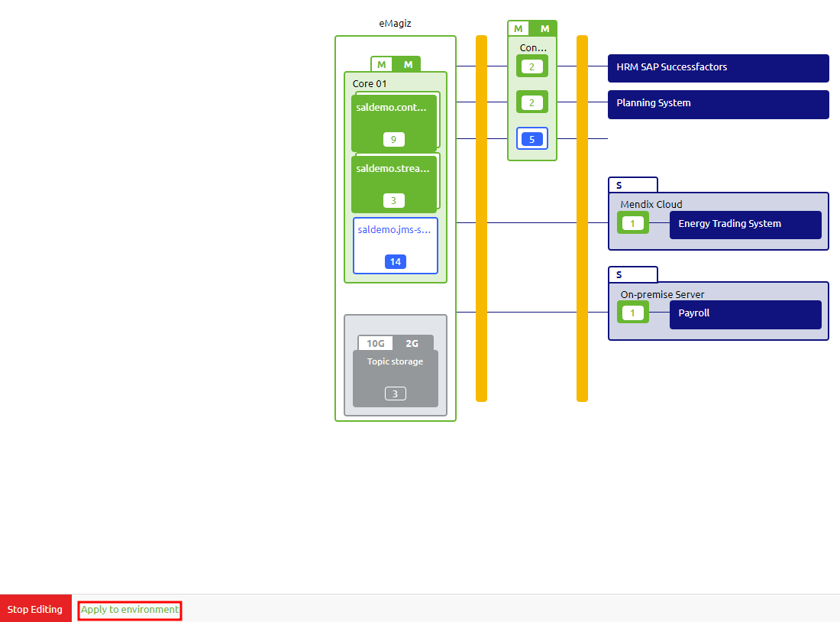This screenshot has width=840, height=622.
Task: Open the saldemo.jms-s JMS server runtime
Action: (x=395, y=245)
